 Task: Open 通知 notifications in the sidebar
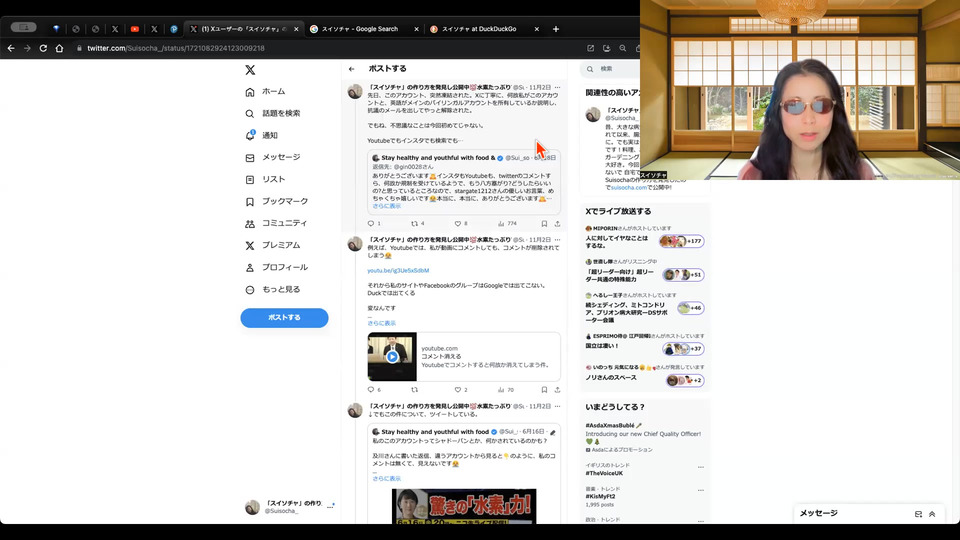coord(261,135)
